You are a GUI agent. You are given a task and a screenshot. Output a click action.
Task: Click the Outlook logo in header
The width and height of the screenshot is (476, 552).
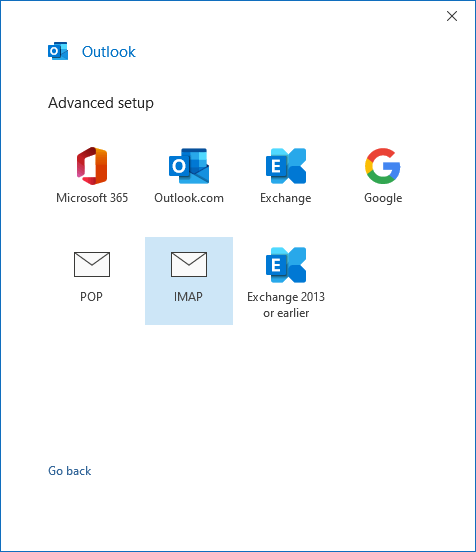tap(58, 51)
